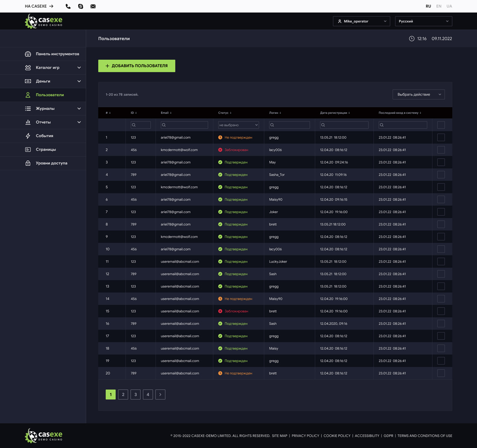Click the Каталог игр sidebar icon
Screen dimensions: 477x448
28,68
